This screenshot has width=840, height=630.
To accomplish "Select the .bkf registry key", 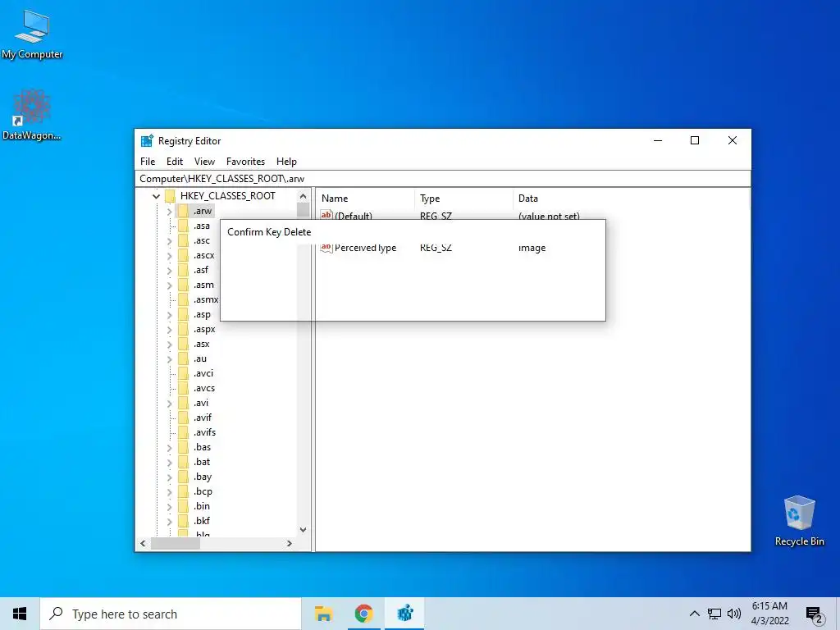I will tap(202, 521).
